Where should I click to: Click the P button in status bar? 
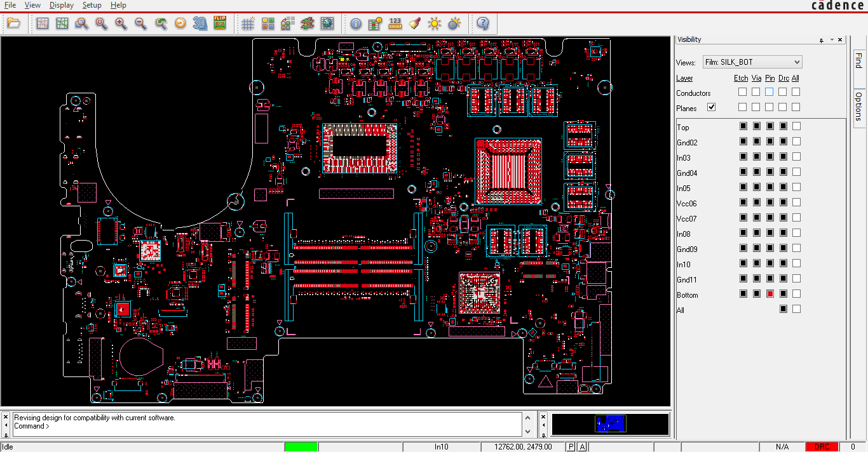571,447
